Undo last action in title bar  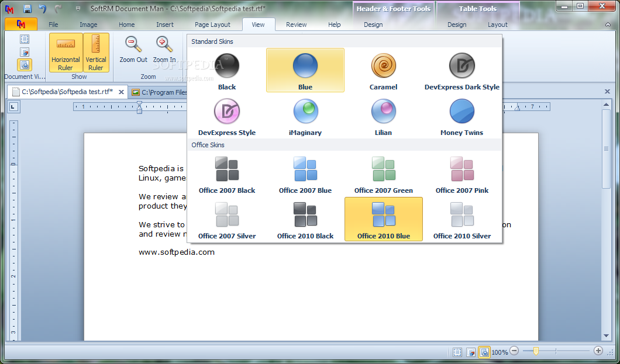coord(42,8)
